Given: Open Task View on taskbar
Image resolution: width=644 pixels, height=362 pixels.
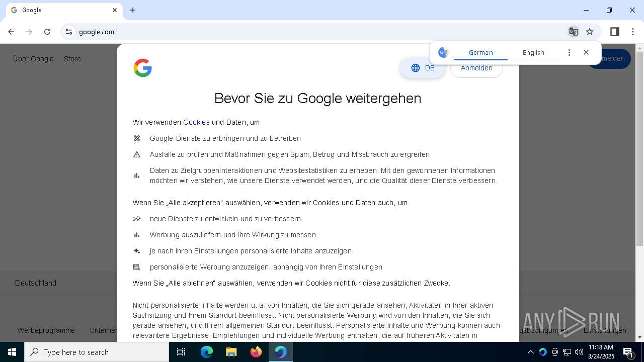Looking at the screenshot, I should (x=181, y=352).
